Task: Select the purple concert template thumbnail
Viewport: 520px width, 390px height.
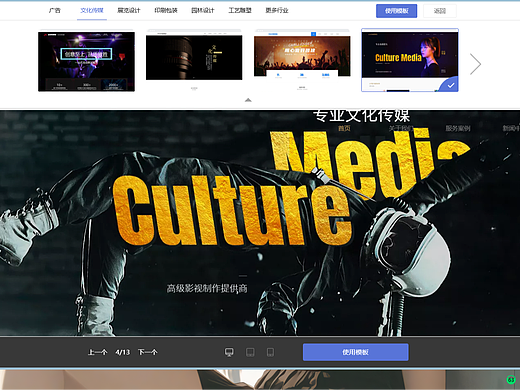Action: [x=86, y=61]
